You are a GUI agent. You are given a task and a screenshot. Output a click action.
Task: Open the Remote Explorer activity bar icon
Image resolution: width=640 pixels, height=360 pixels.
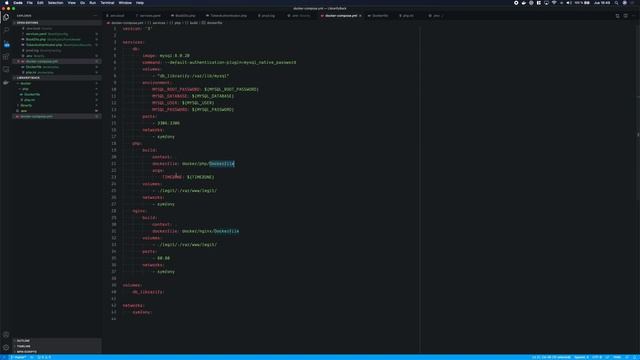coord(6,69)
